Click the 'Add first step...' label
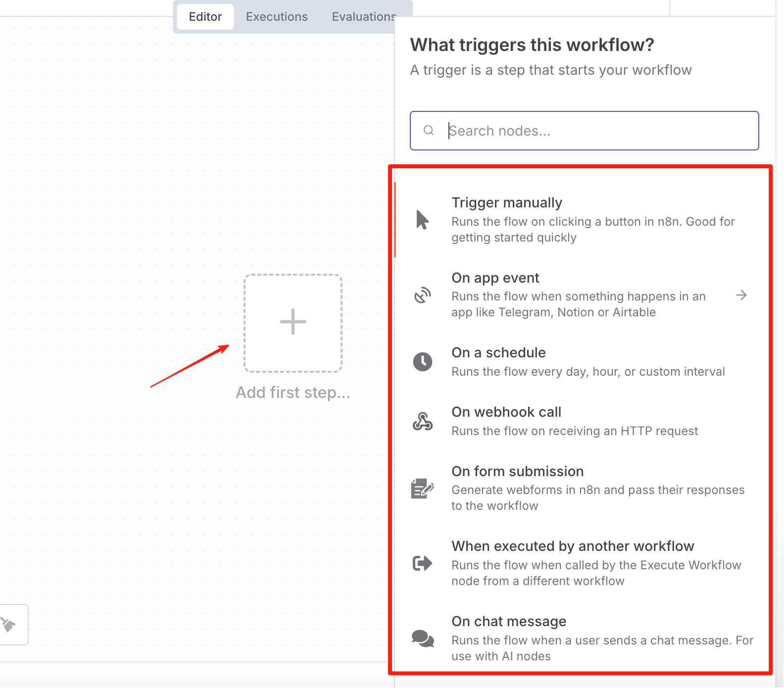784x688 pixels. pos(293,393)
